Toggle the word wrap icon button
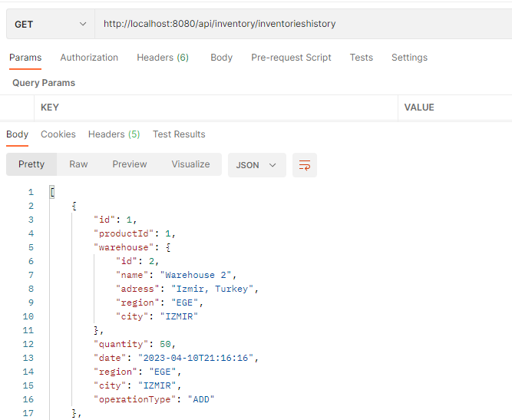This screenshot has height=420, width=512. [304, 165]
